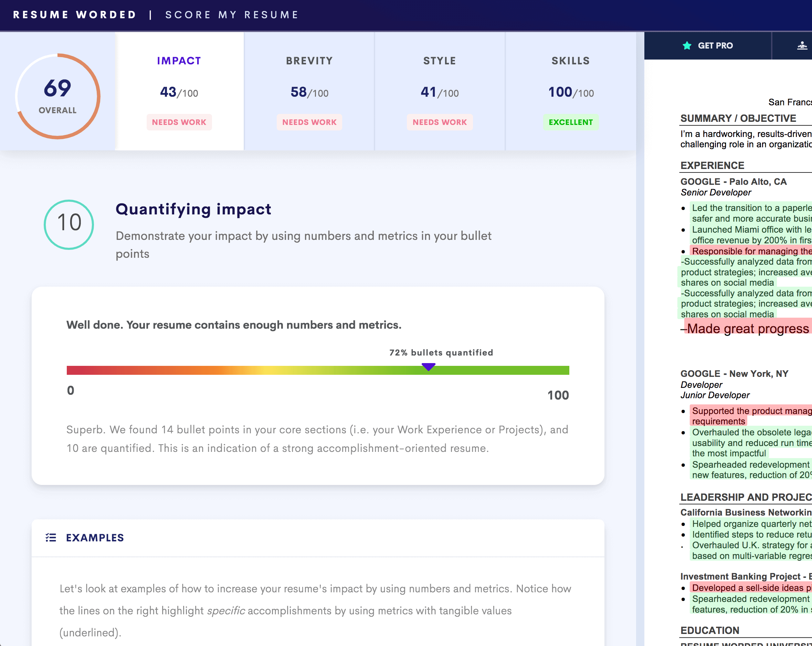Drag the 72% quantified progress slider
812x646 pixels.
click(429, 368)
